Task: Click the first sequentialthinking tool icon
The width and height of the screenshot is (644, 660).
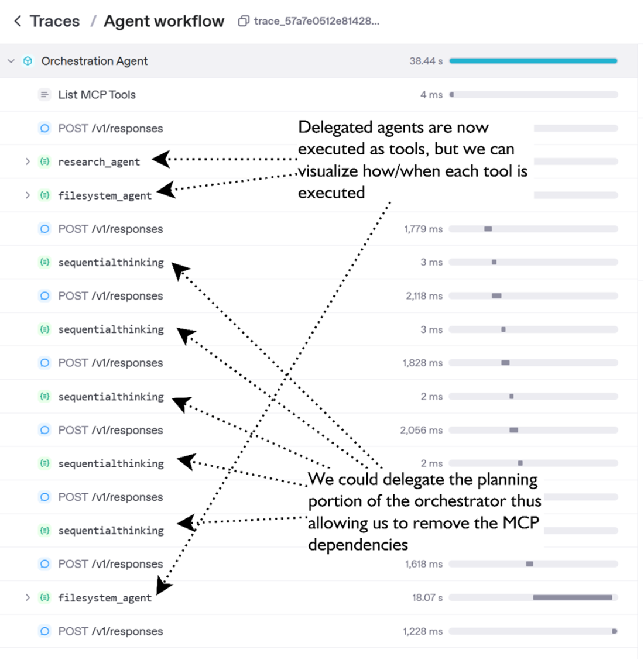Action: point(44,263)
